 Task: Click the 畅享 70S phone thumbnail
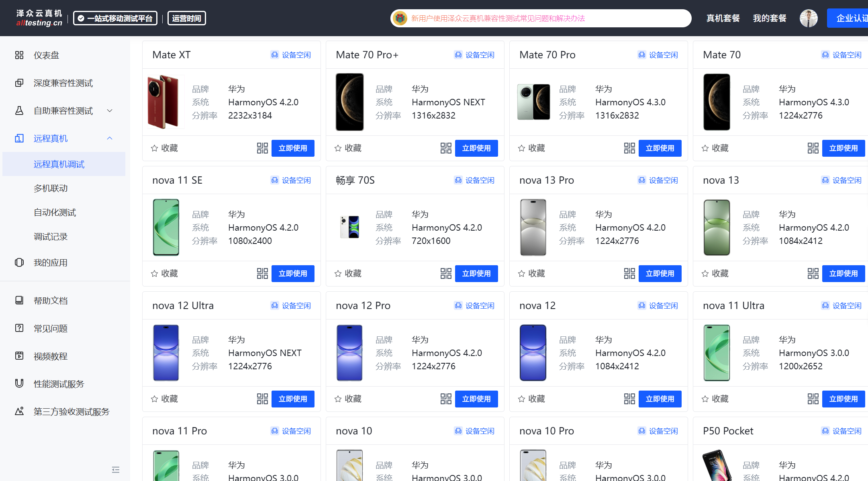350,227
